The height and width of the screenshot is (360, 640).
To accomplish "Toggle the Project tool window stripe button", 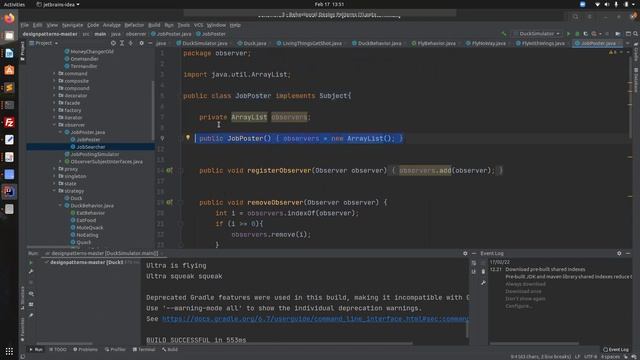I will [22, 51].
